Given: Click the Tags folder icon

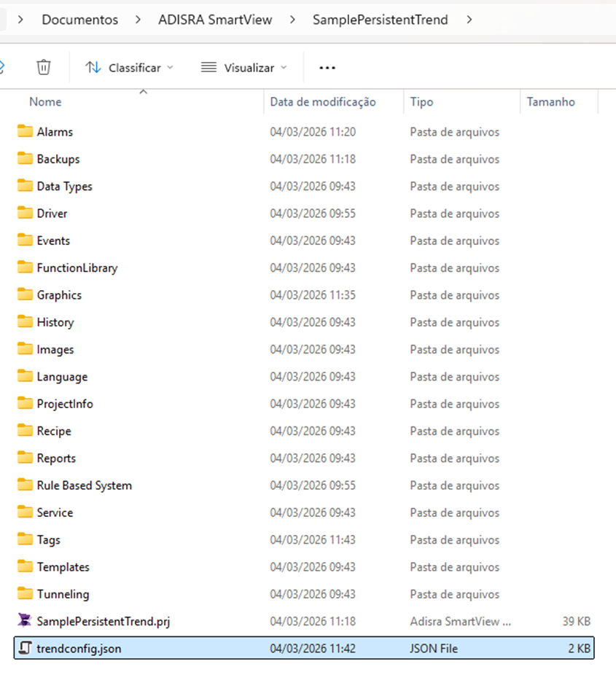Looking at the screenshot, I should pos(26,539).
